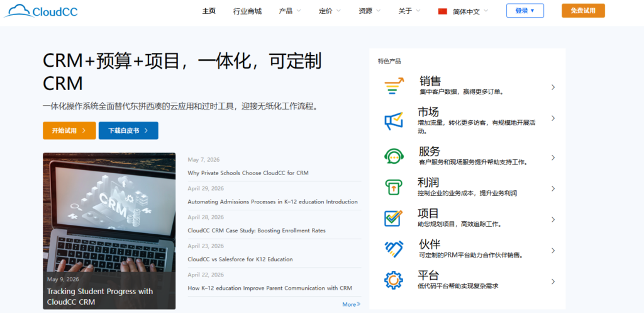The width and height of the screenshot is (644, 313).
Task: Click the "May 9, 2026" date on image
Action: click(63, 279)
